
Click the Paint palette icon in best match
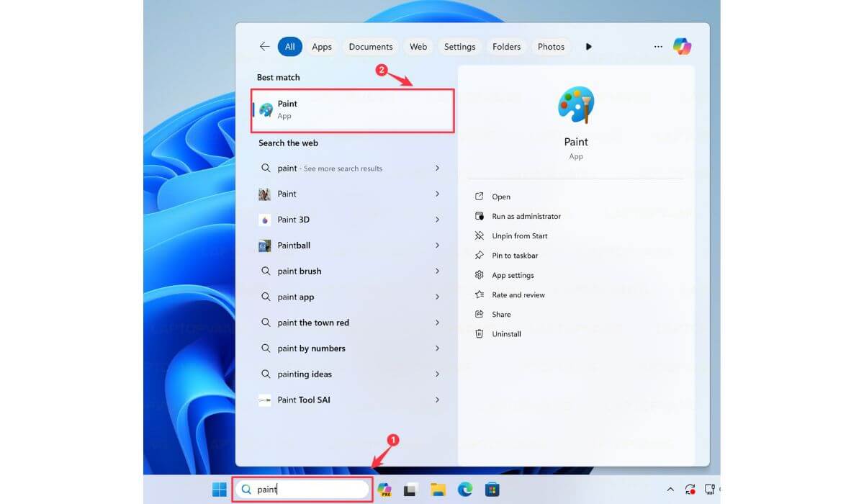click(266, 110)
